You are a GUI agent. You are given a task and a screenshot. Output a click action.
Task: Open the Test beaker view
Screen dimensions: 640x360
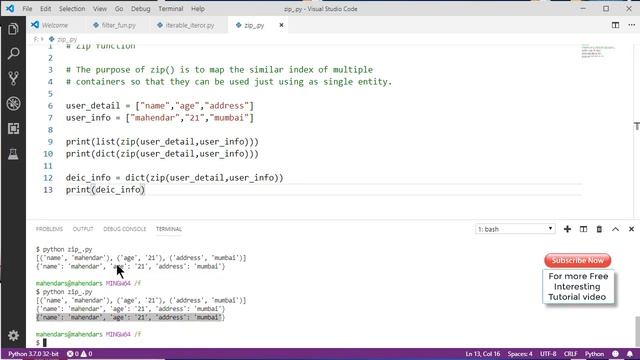(x=13, y=154)
